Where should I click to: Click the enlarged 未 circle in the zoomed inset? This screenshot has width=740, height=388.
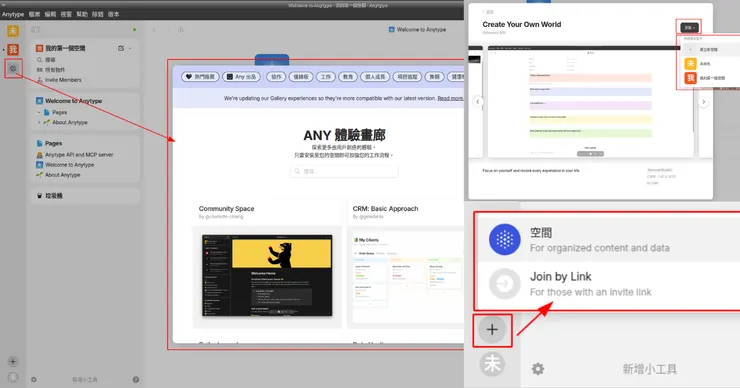click(x=492, y=364)
